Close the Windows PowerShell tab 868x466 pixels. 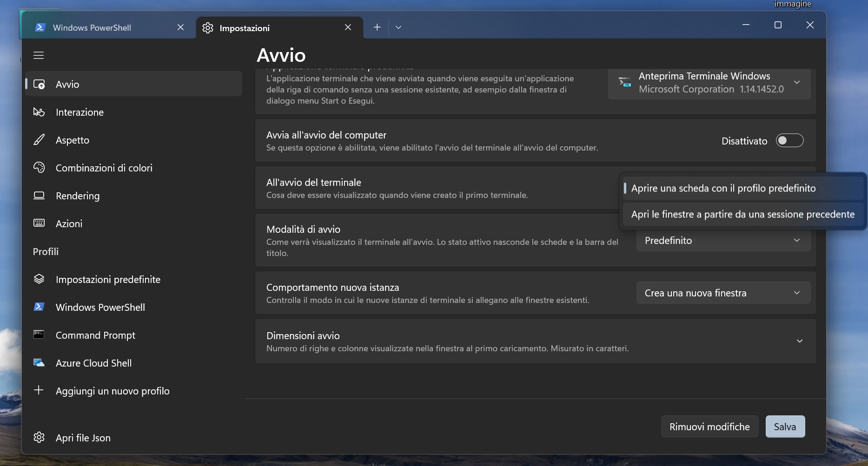pos(181,27)
